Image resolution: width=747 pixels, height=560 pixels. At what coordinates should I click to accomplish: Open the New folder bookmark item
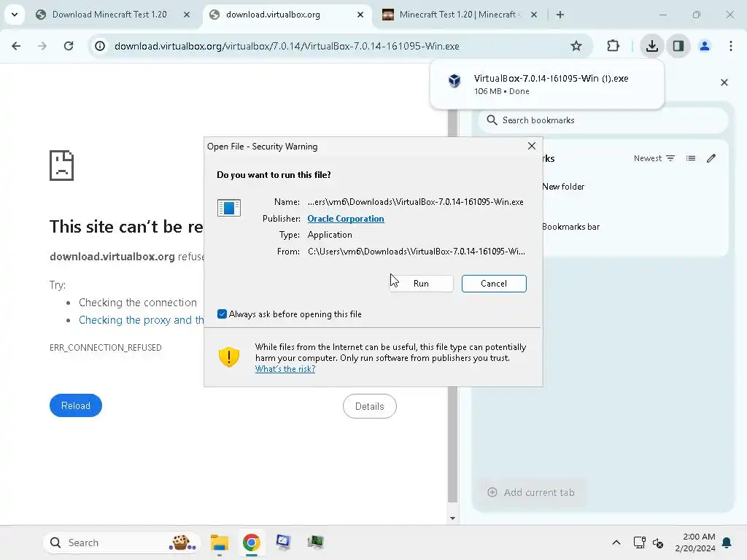[563, 187]
